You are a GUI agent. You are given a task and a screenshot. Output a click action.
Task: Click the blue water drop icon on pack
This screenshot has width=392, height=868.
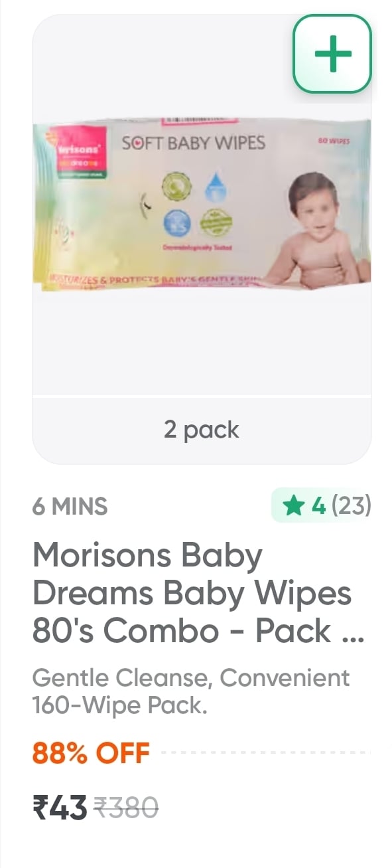click(216, 189)
